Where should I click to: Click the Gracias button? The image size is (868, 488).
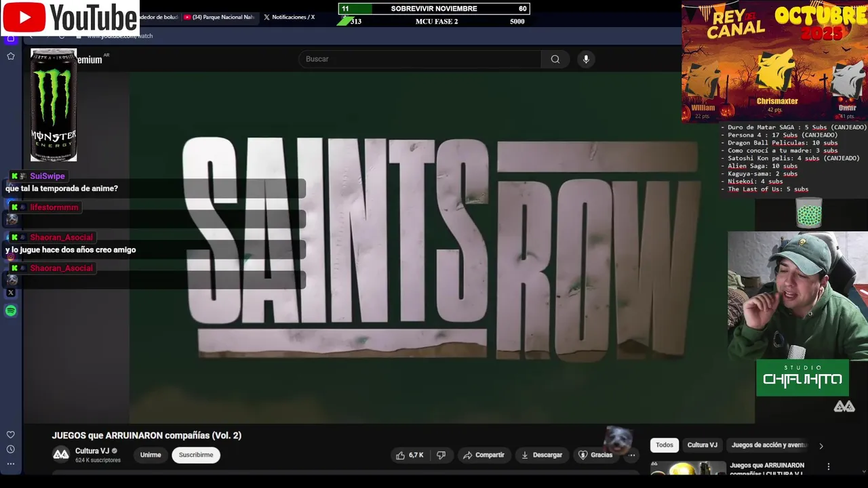(x=595, y=455)
